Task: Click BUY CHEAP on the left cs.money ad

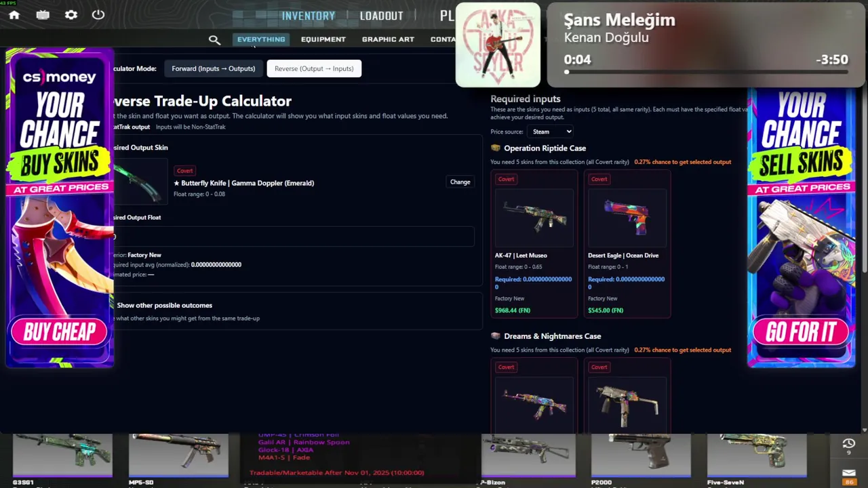Action: point(60,332)
